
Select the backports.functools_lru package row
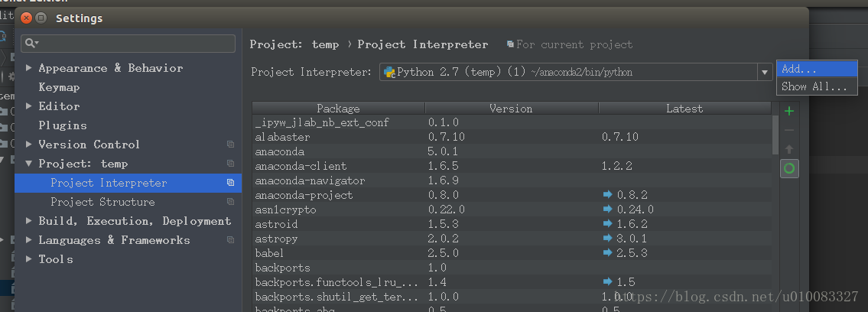point(512,282)
